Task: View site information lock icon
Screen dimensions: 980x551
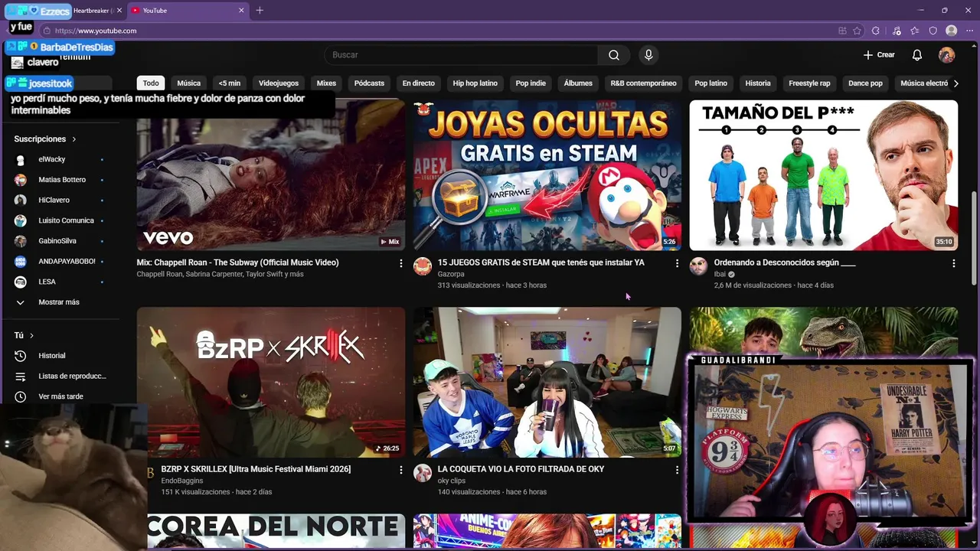Action: pyautogui.click(x=47, y=31)
